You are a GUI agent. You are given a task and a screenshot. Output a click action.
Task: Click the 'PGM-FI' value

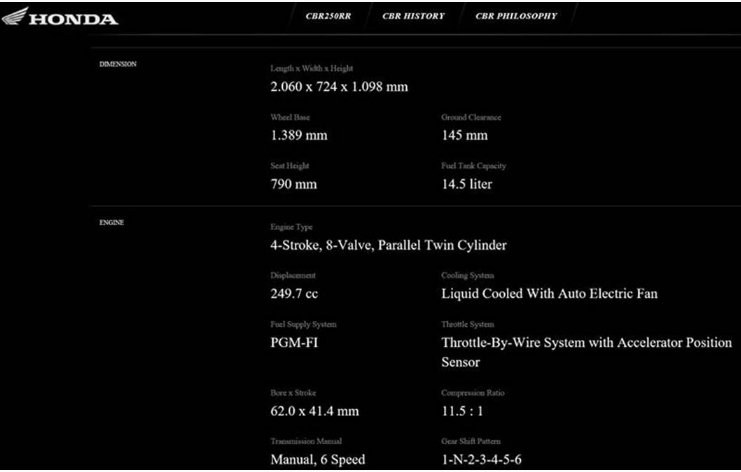tap(294, 343)
